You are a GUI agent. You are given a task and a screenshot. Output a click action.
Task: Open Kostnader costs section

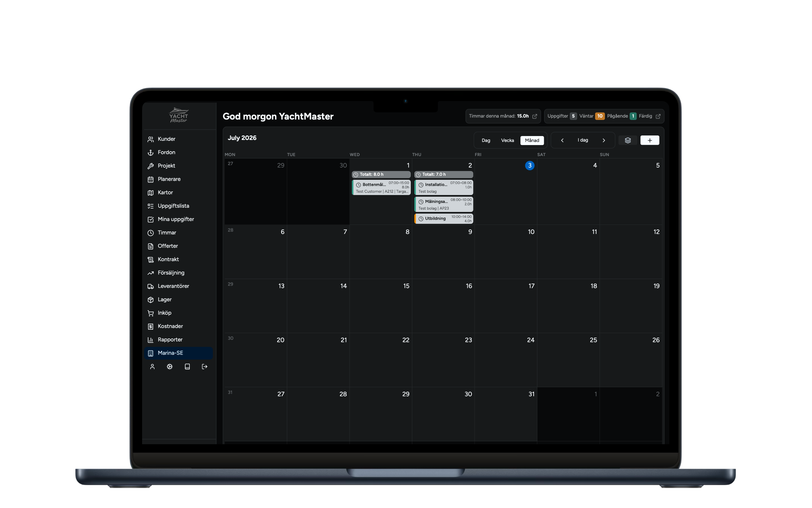point(178,326)
